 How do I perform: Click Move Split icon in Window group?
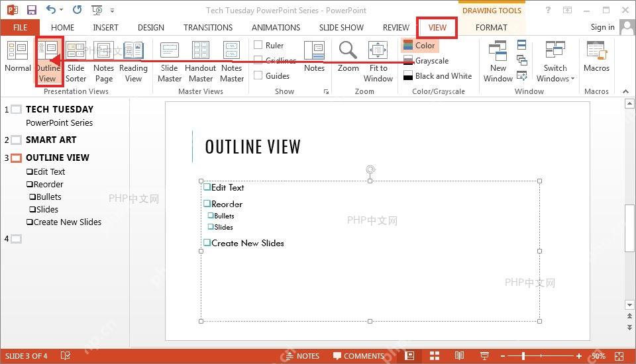522,75
